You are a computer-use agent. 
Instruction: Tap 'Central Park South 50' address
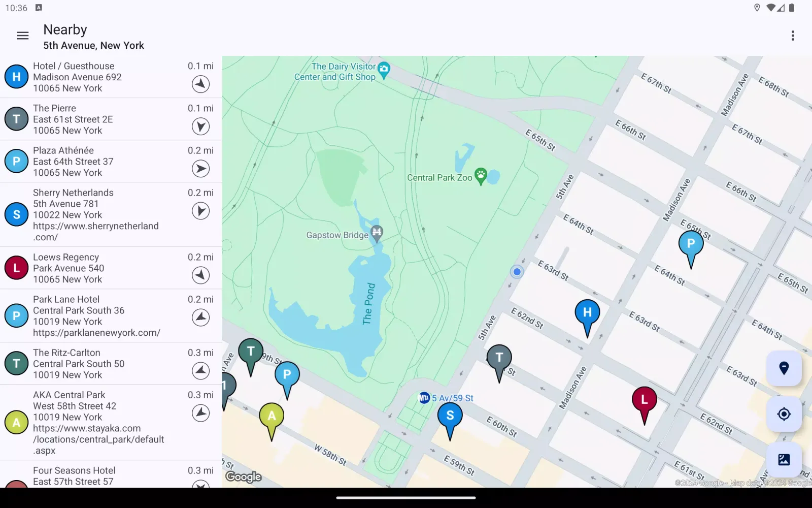(x=79, y=364)
